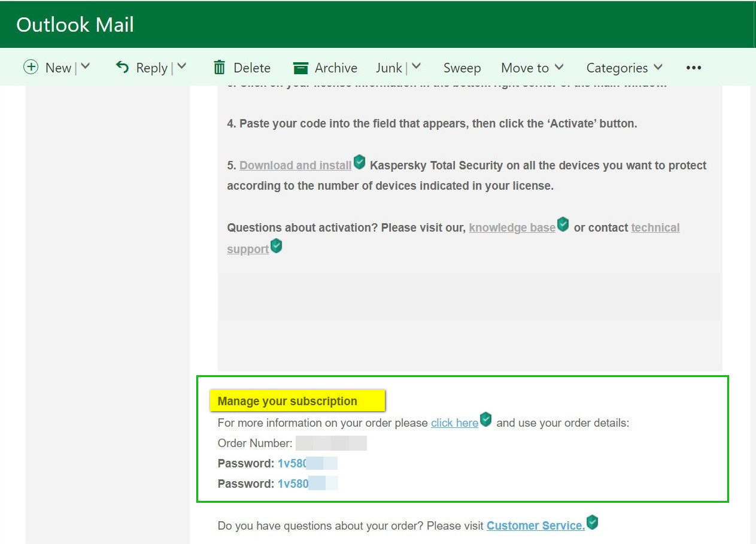This screenshot has width=756, height=544.
Task: Click the Order Number label
Action: 255,443
